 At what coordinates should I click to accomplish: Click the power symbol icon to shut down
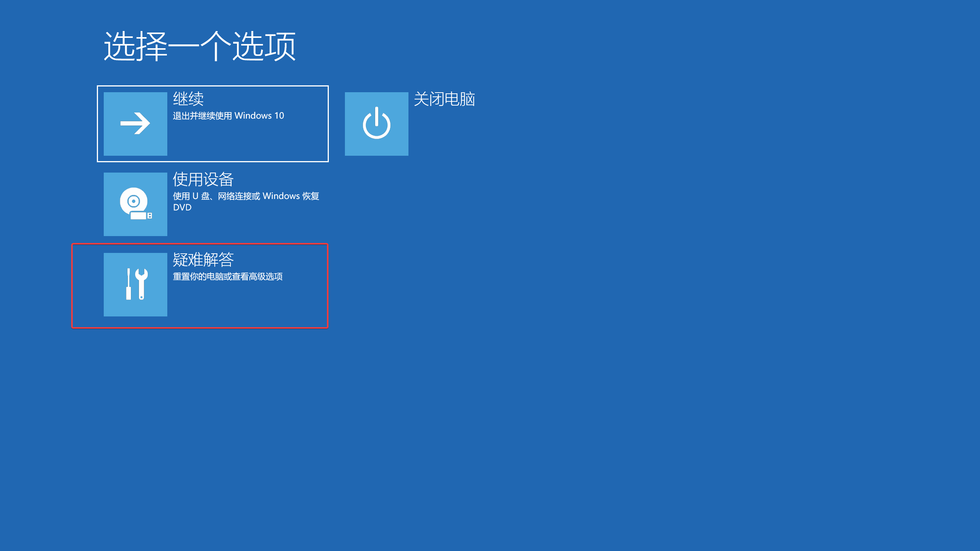coord(376,123)
